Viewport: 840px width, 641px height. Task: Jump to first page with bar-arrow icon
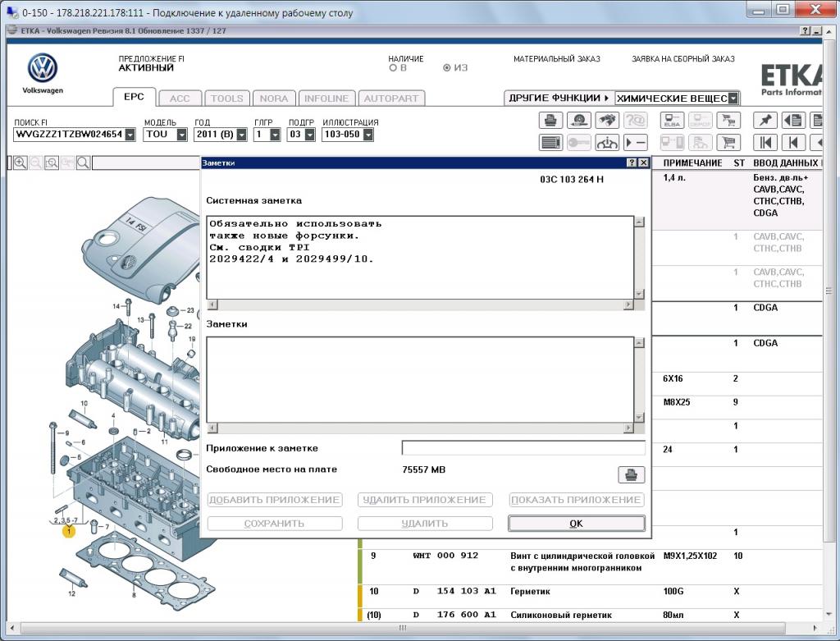tap(765, 143)
